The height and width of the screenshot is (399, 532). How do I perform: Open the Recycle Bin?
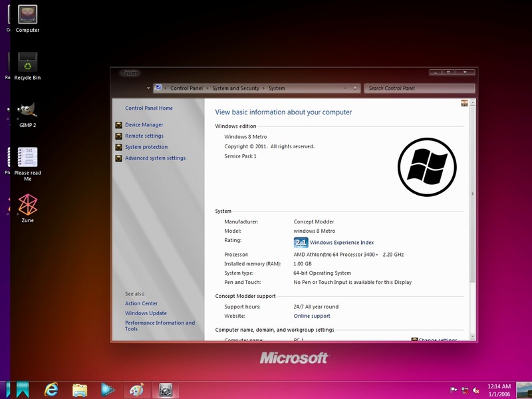[x=27, y=61]
